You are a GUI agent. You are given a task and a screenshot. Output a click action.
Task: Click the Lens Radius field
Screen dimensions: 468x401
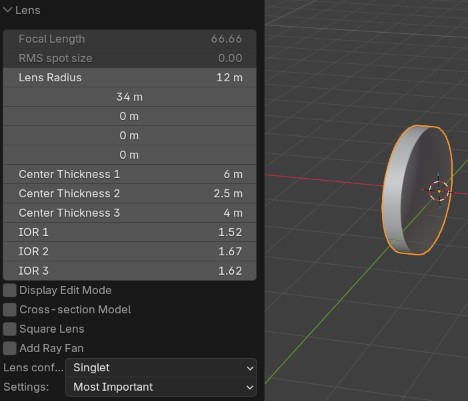tap(130, 78)
